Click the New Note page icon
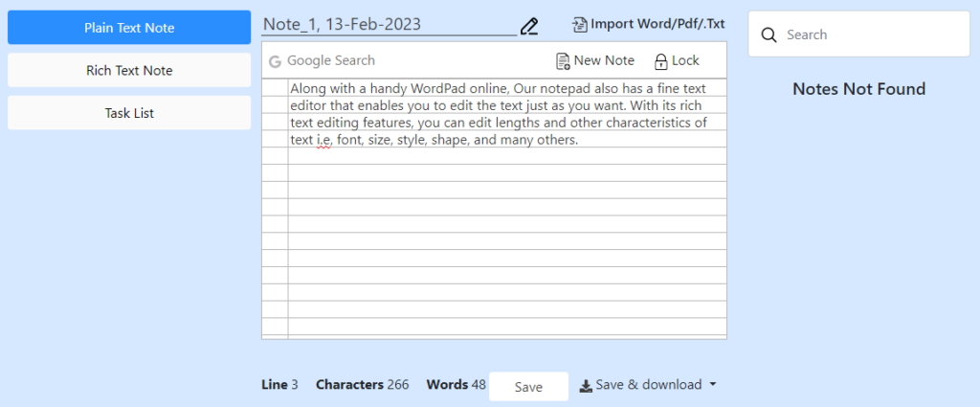The width and height of the screenshot is (980, 407). 563,61
